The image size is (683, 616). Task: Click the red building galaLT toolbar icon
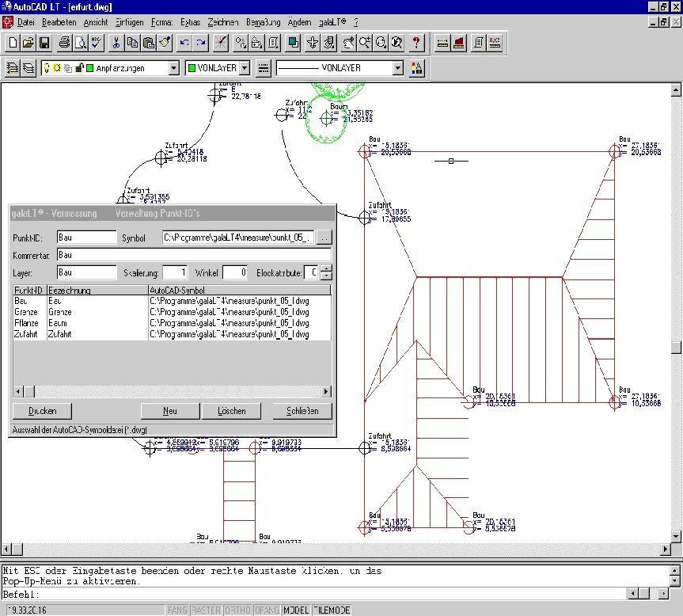point(459,43)
